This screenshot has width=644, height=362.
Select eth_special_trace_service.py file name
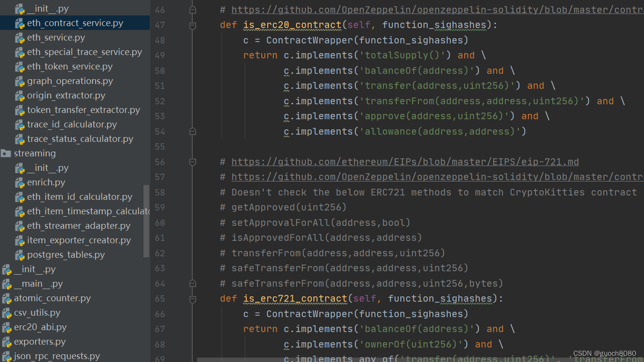[85, 52]
